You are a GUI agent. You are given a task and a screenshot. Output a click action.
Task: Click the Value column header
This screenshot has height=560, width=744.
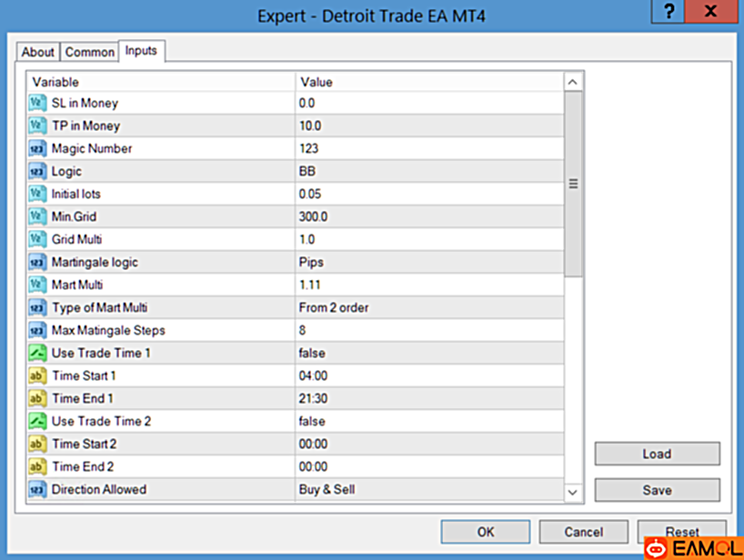[429, 82]
